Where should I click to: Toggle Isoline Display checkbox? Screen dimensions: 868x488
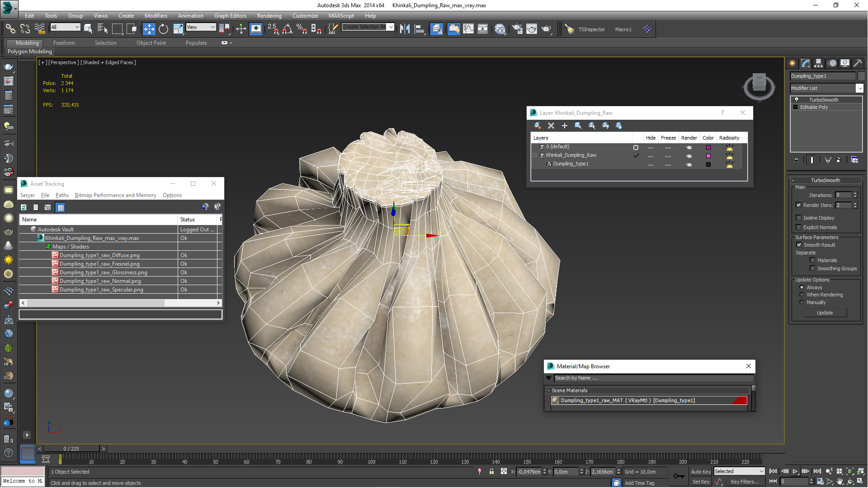[x=798, y=218]
